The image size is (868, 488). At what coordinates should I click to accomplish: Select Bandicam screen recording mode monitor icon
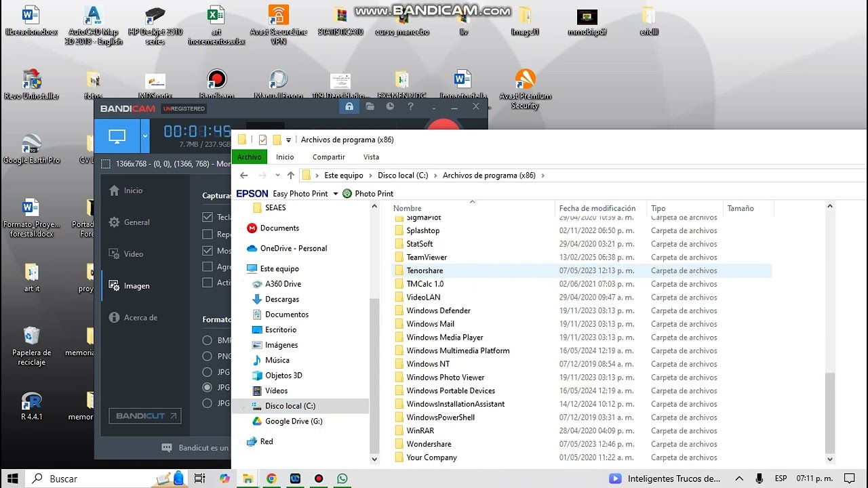coord(117,136)
